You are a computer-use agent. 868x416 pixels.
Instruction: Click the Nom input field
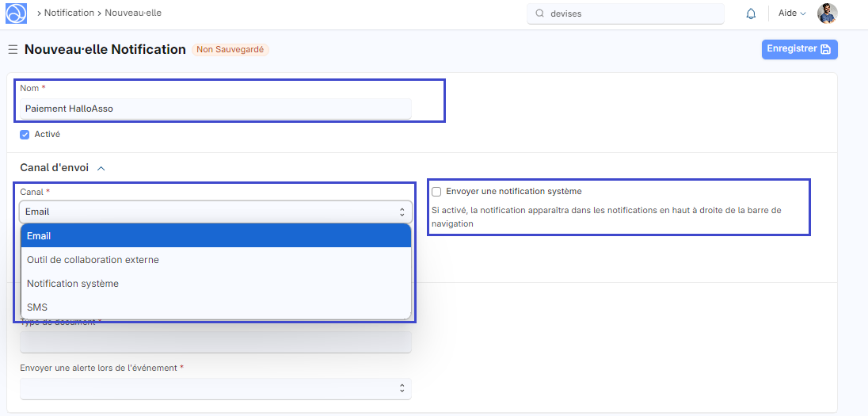(x=215, y=109)
